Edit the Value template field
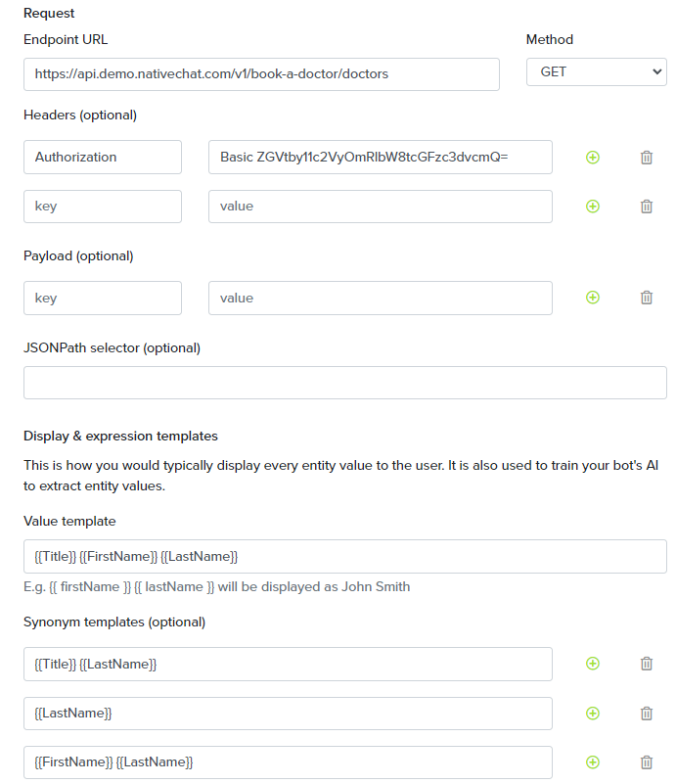Image resolution: width=676 pixels, height=784 pixels. [x=344, y=556]
